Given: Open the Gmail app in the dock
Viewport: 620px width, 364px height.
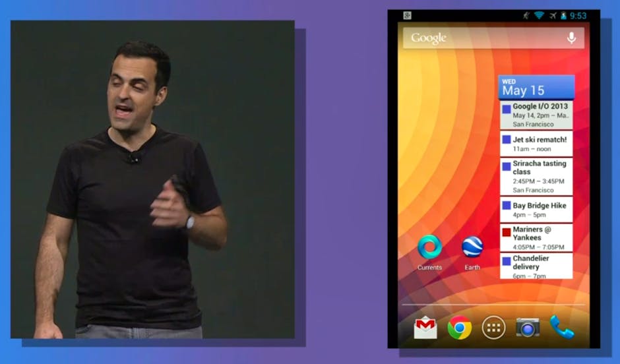Looking at the screenshot, I should click(x=425, y=327).
